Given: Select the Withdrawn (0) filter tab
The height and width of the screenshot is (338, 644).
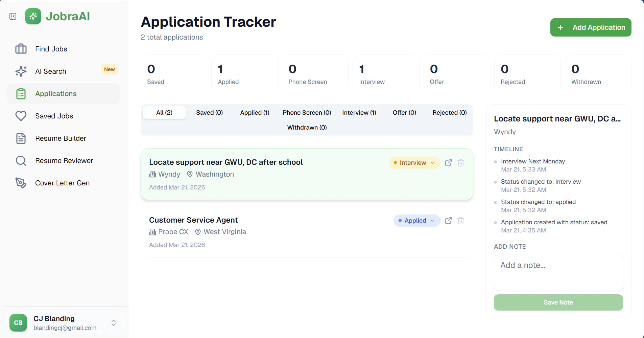Looking at the screenshot, I should [x=307, y=128].
